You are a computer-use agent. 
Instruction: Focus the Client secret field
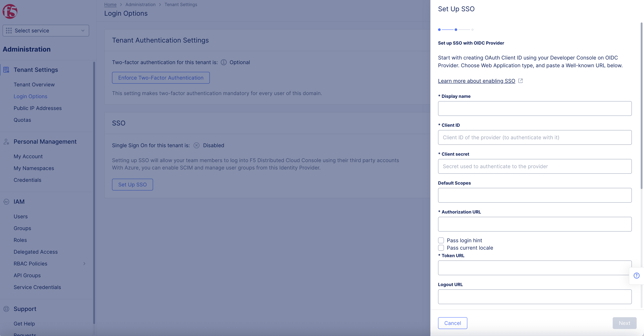[535, 166]
